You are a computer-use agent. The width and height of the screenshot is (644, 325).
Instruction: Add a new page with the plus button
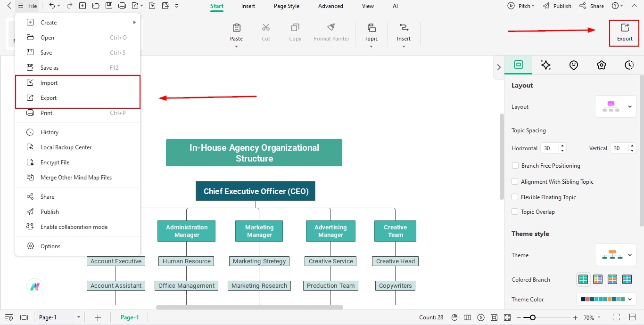(x=98, y=317)
